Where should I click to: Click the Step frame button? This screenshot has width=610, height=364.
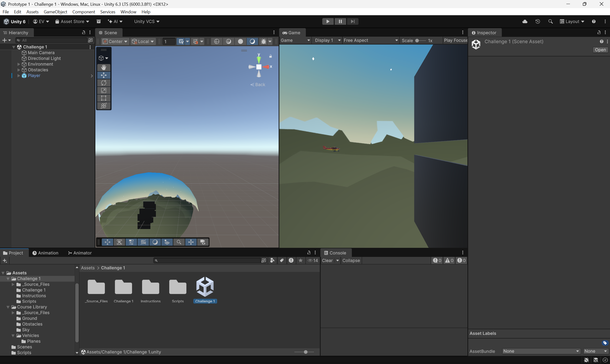352,21
